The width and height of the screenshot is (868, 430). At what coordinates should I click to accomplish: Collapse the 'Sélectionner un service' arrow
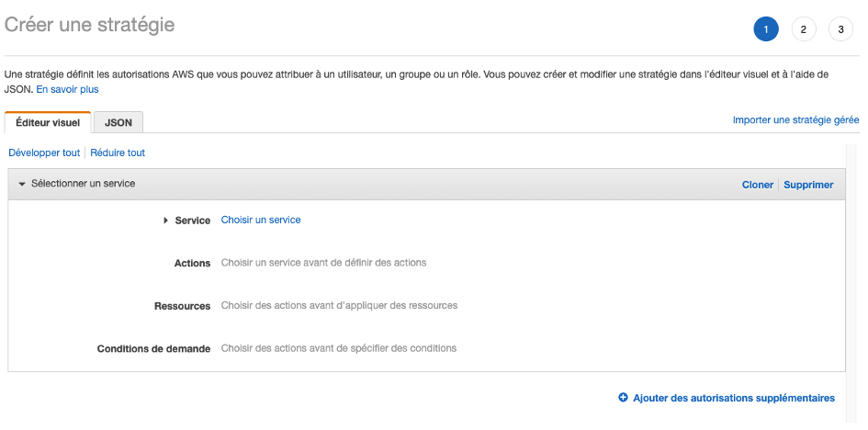(22, 184)
